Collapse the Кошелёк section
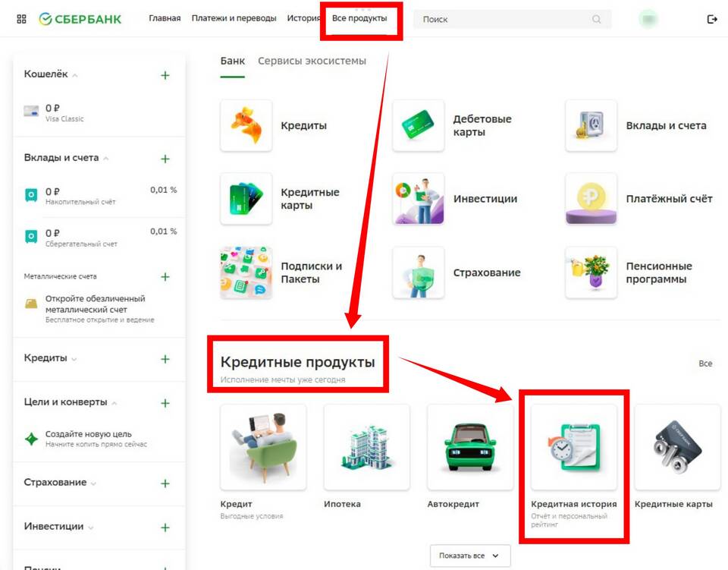 (x=75, y=75)
